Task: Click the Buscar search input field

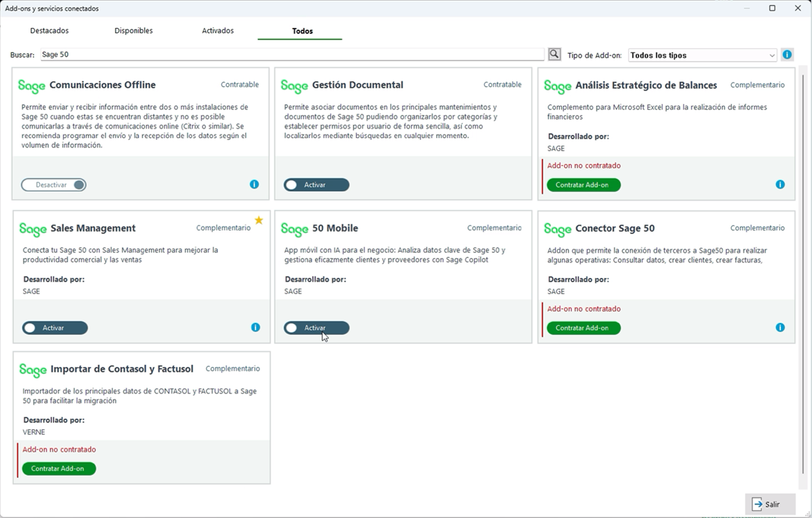Action: coord(292,54)
